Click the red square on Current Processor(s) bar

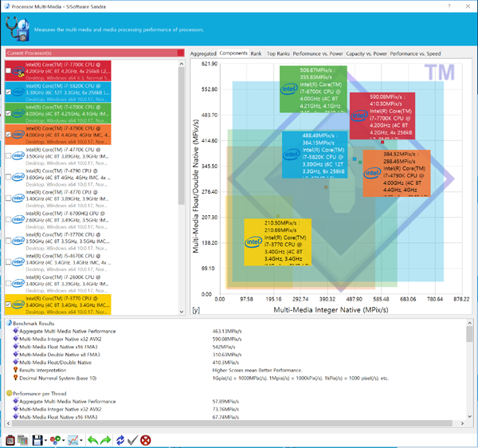pyautogui.click(x=181, y=53)
